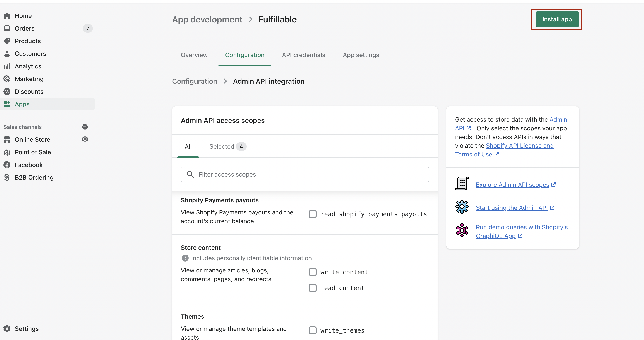
Task: Click the magnifier icon in filter field
Action: point(190,174)
